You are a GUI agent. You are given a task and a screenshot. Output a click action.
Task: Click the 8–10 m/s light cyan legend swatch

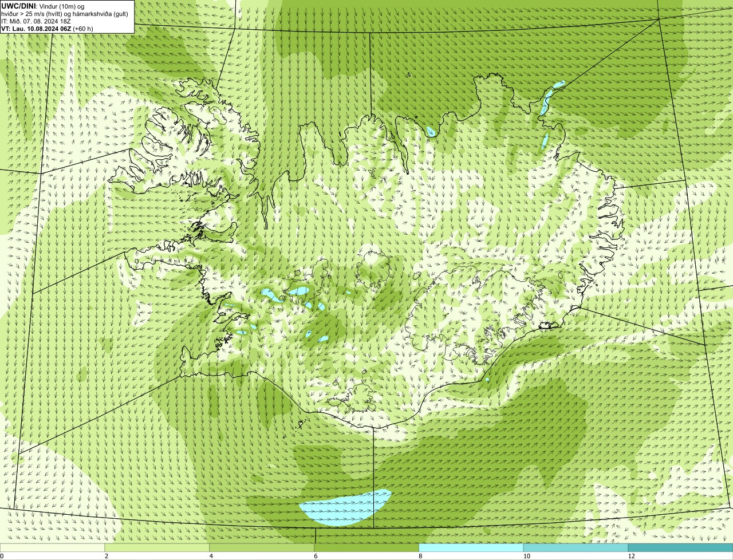[471, 547]
